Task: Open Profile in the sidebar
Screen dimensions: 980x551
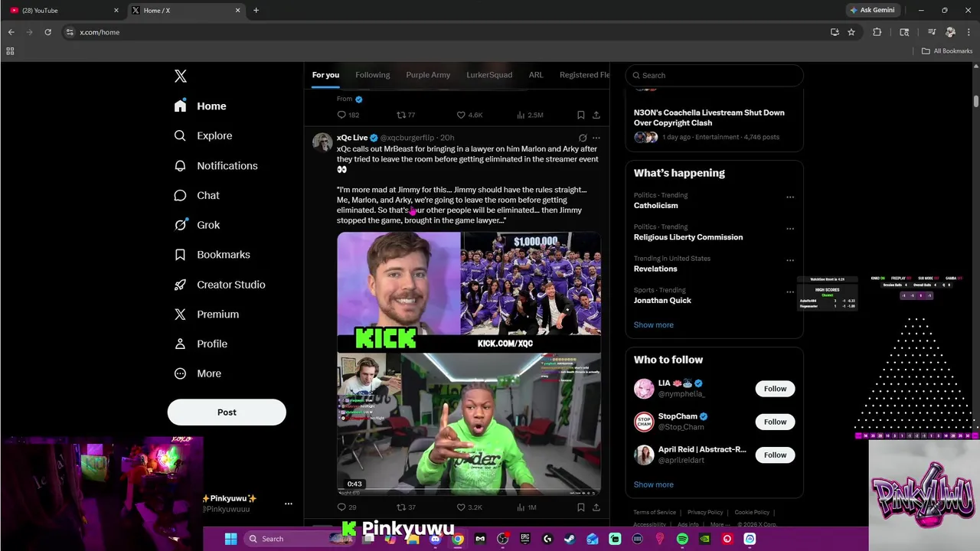Action: 201,344
